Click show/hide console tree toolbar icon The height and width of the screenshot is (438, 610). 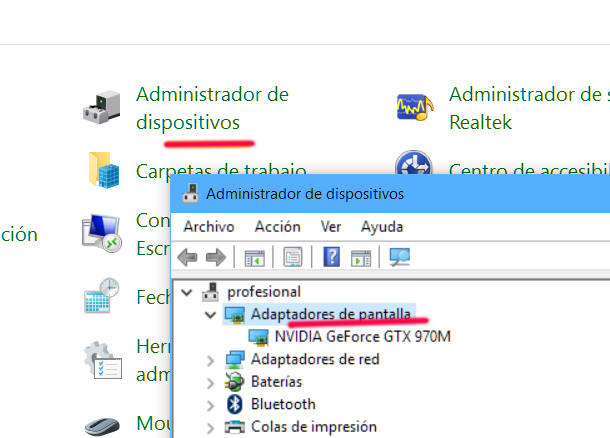click(x=254, y=258)
